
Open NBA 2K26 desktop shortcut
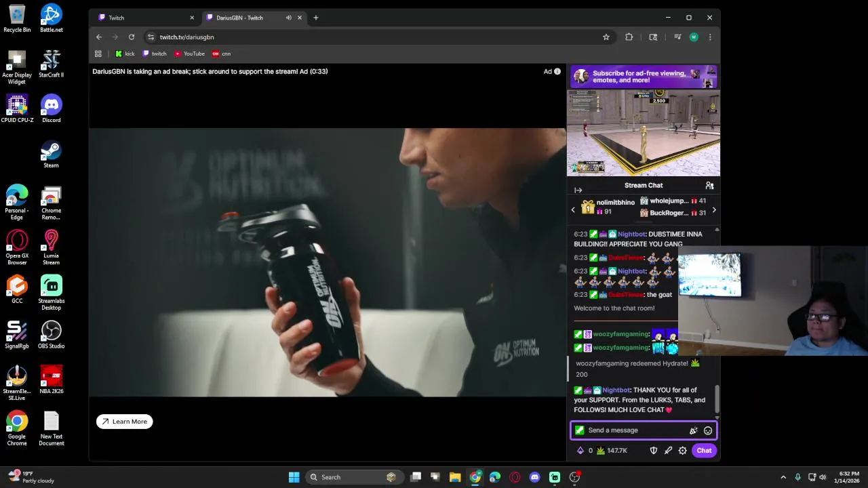[x=52, y=380]
